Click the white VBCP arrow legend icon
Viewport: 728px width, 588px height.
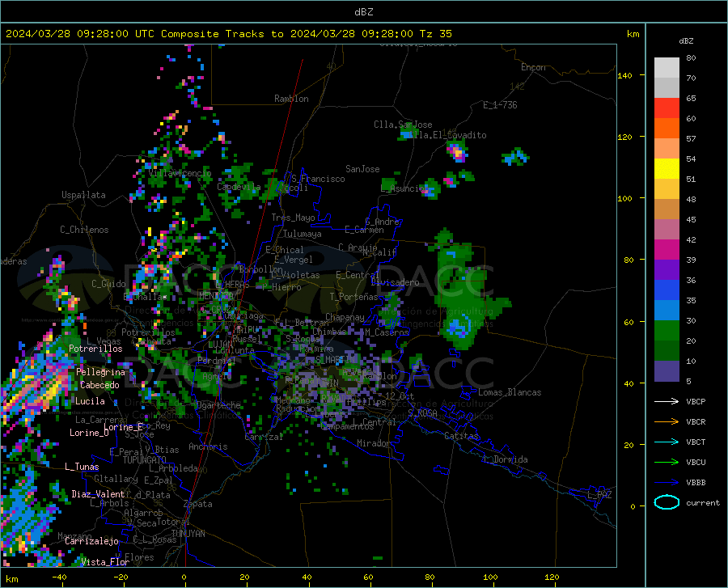click(x=667, y=401)
